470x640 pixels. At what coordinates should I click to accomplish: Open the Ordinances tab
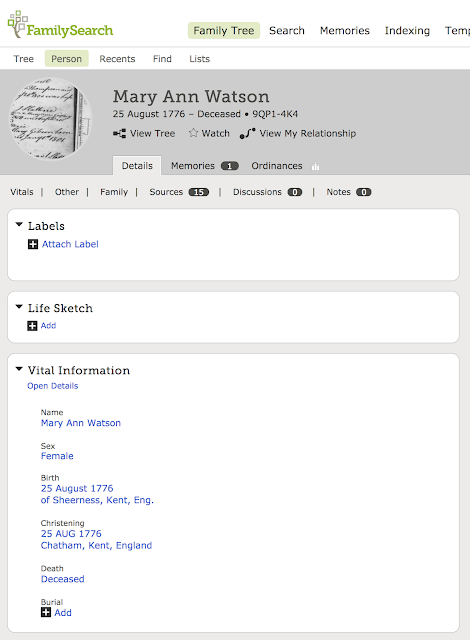(277, 166)
